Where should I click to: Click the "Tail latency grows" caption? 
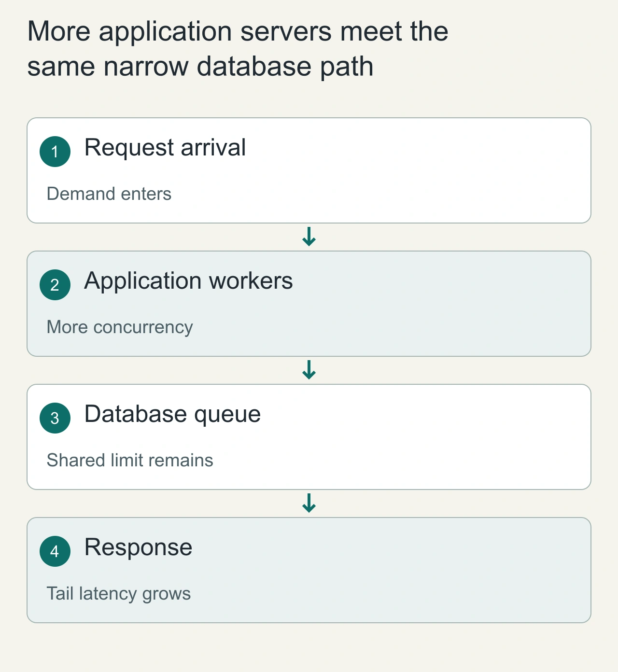[119, 594]
